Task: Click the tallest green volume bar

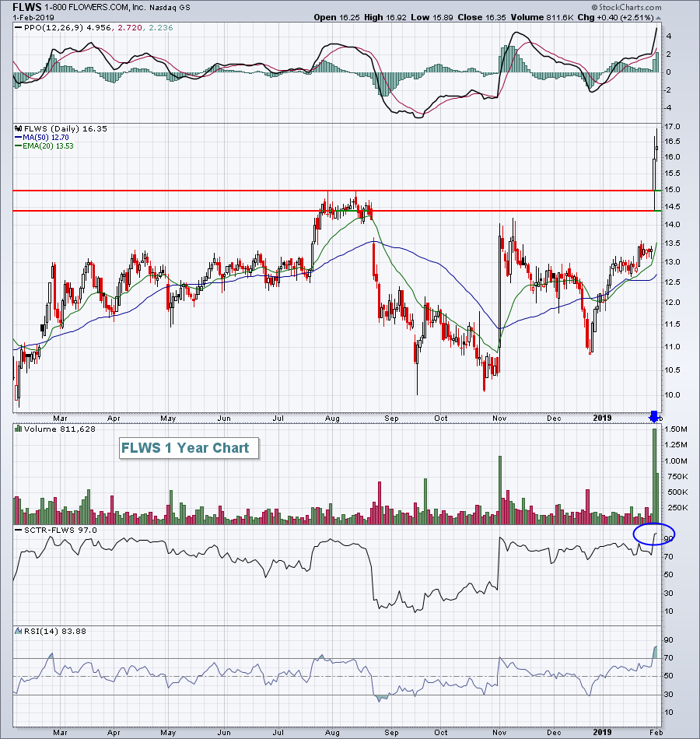Action: coord(654,476)
